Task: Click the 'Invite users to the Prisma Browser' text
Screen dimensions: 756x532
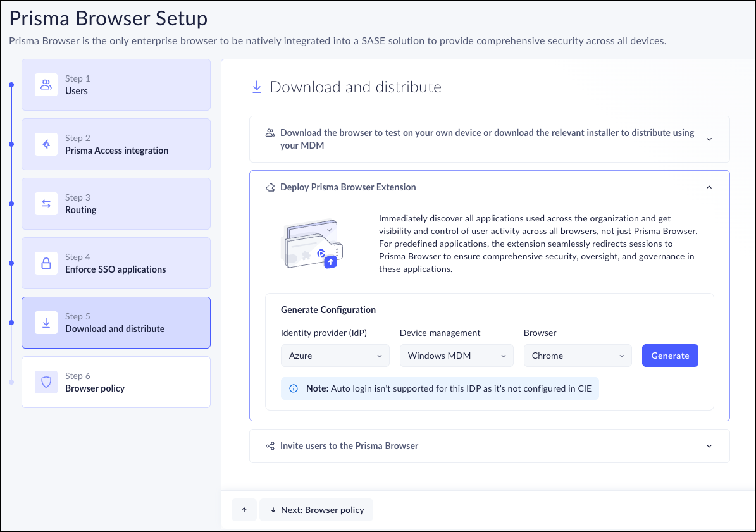Action: (x=349, y=446)
